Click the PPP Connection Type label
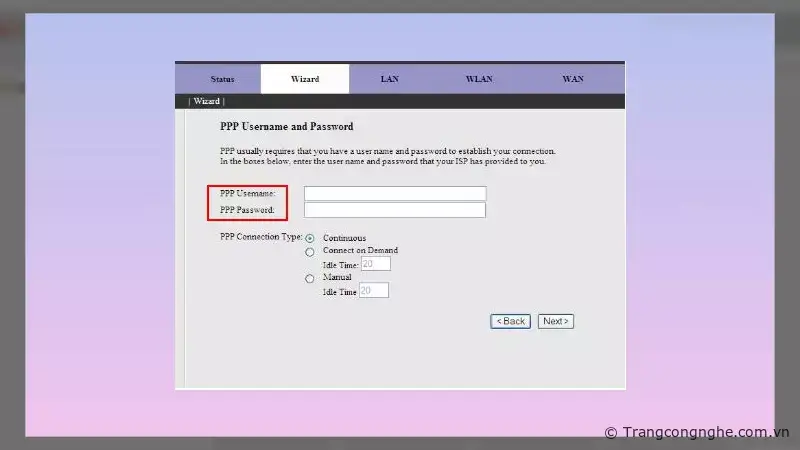800x450 pixels. (x=260, y=237)
